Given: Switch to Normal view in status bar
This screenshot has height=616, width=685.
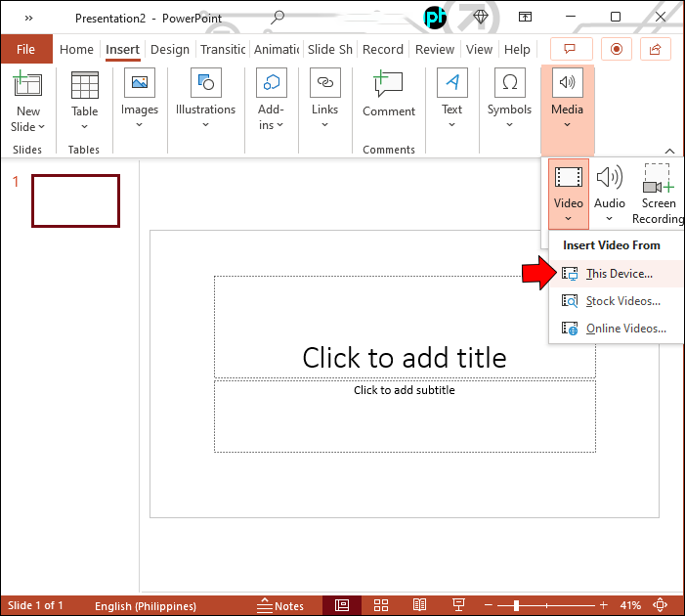Looking at the screenshot, I should 342,605.
